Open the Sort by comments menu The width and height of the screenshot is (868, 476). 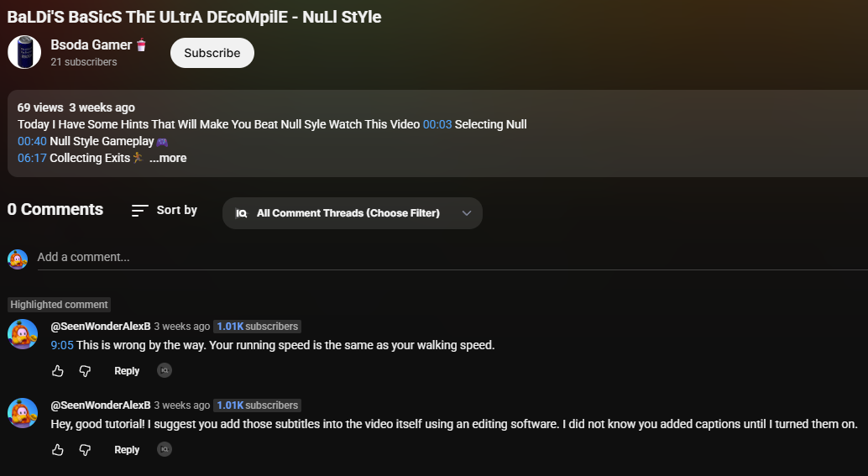pyautogui.click(x=165, y=210)
